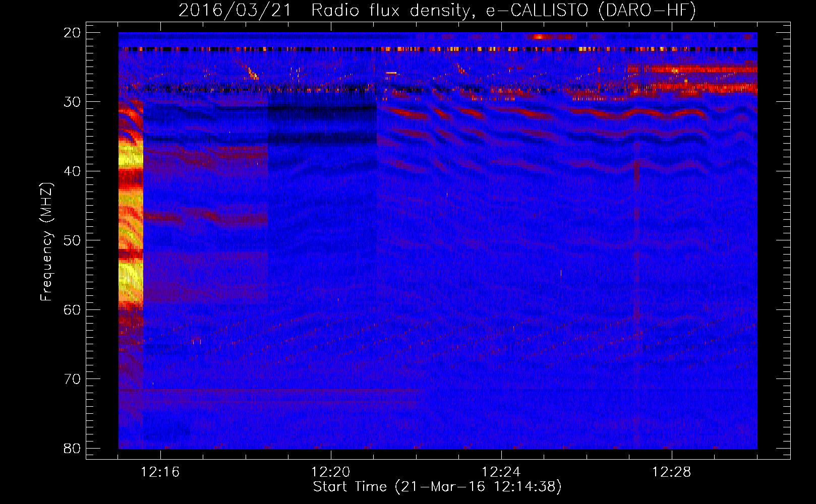The width and height of the screenshot is (816, 504).
Task: Click the '30' frequency tick label
Action: pos(72,102)
